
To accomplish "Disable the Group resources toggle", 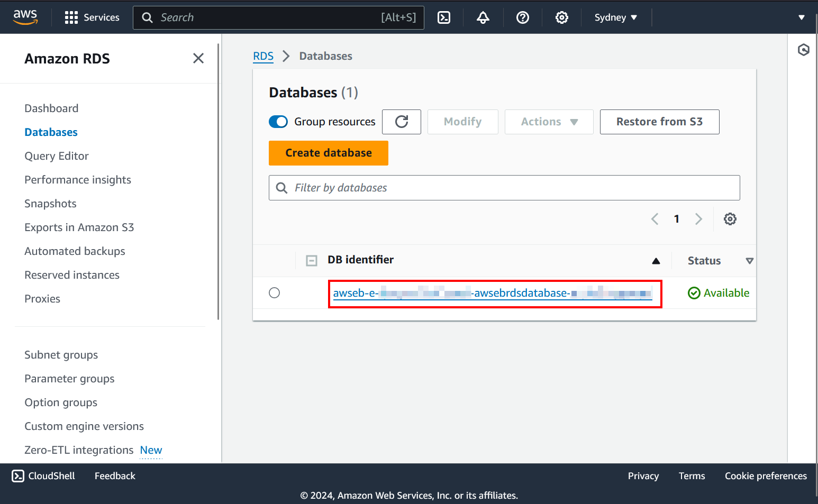I will [278, 122].
